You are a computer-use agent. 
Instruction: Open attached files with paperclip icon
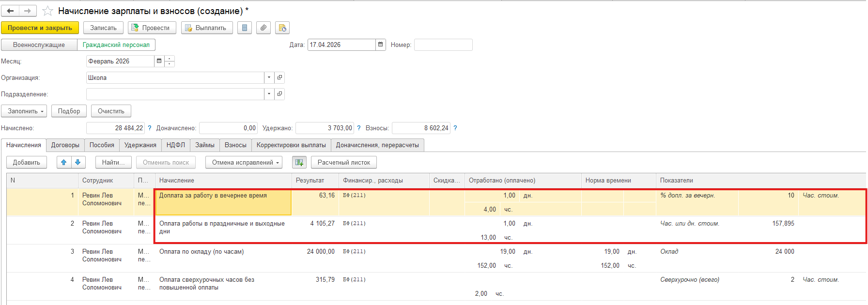263,28
